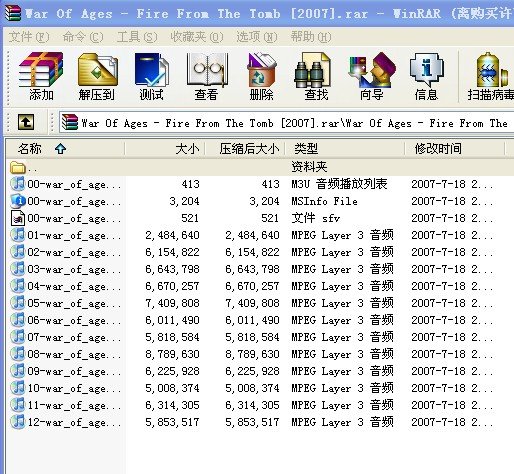The height and width of the screenshot is (474, 514).
Task: Select file 02-war_of_age
Action: tap(74, 252)
